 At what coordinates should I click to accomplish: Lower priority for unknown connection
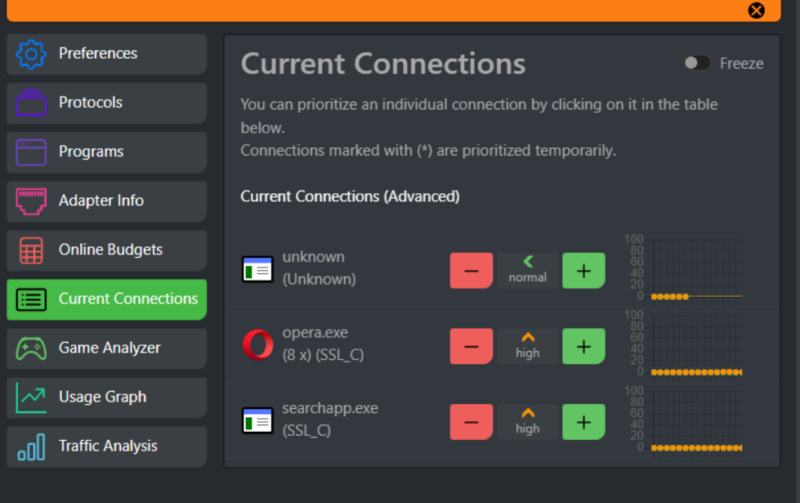(471, 270)
